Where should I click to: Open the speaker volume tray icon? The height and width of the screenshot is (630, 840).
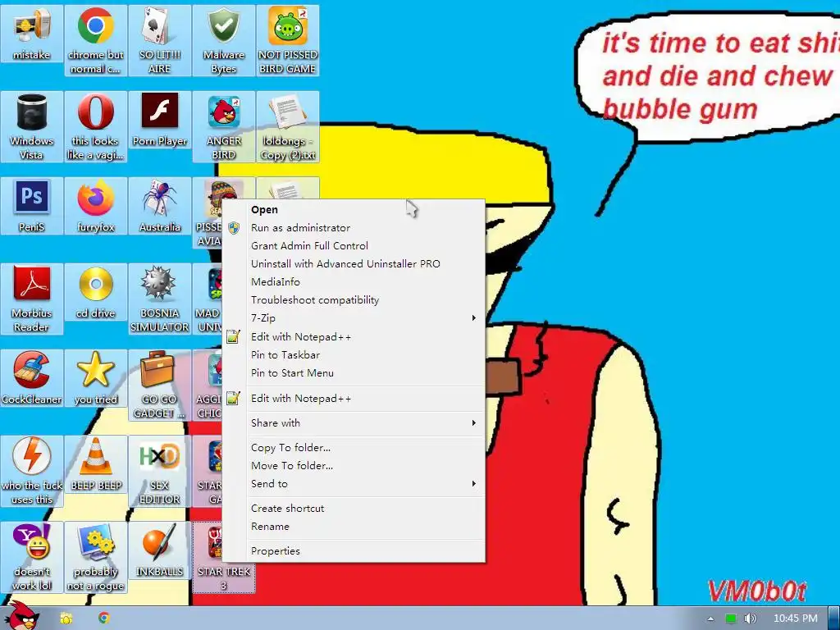(751, 619)
